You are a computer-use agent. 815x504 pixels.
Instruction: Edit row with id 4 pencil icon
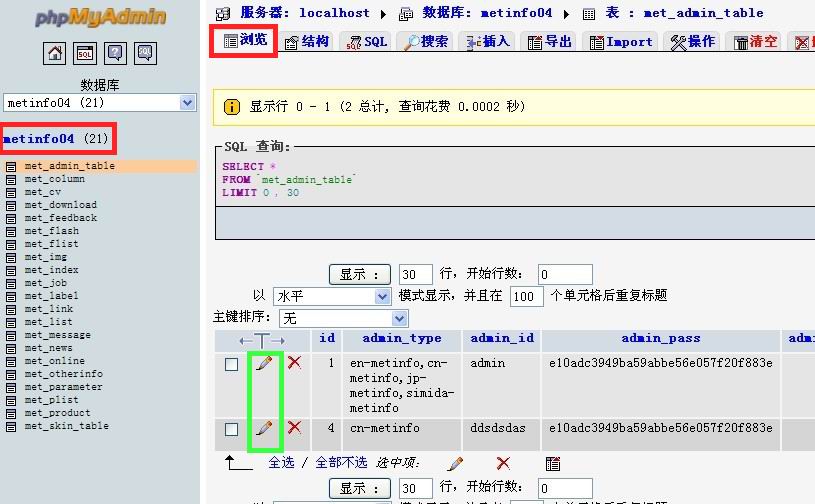264,428
